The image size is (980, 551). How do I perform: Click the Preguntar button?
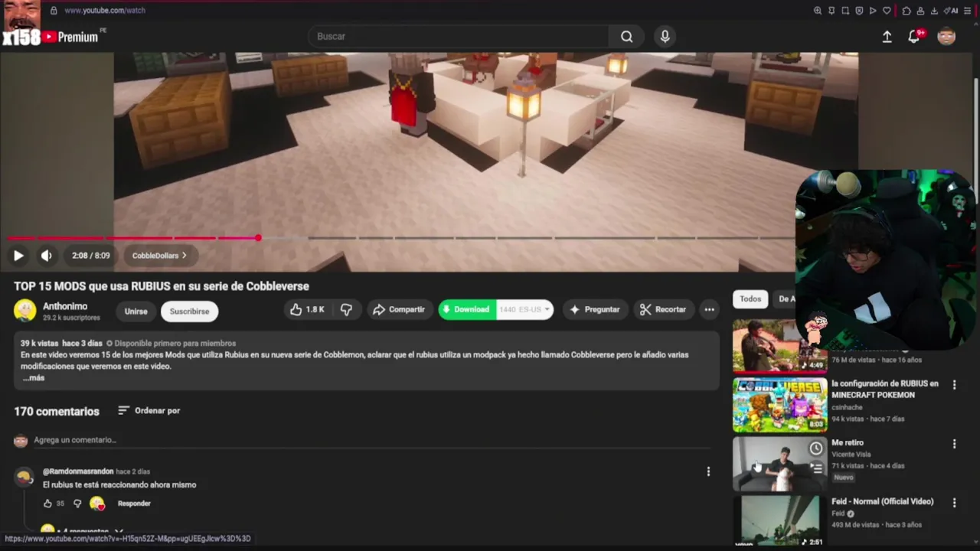click(595, 309)
